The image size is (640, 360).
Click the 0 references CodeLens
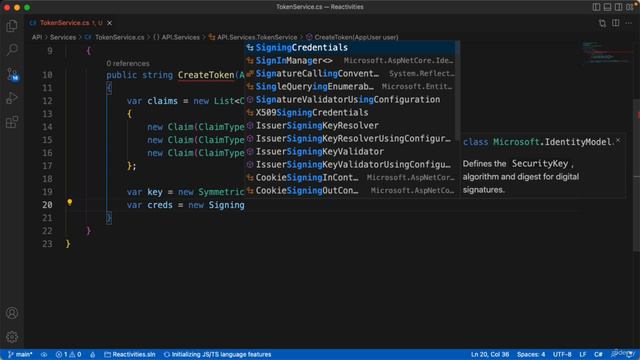pyautogui.click(x=128, y=64)
